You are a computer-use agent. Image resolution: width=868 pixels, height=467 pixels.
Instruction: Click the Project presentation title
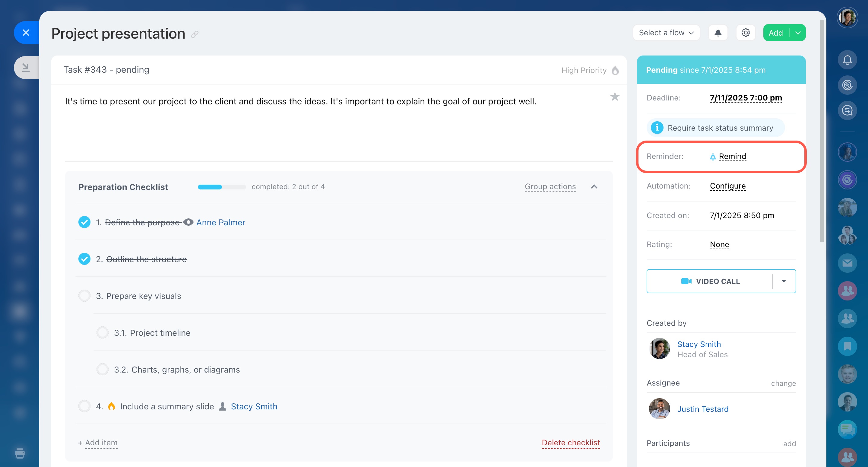click(x=118, y=33)
